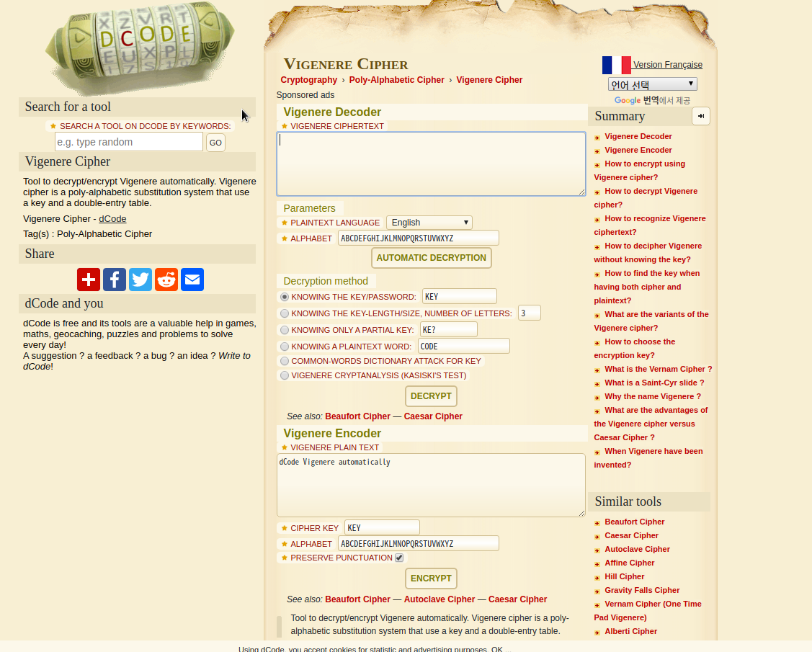Open How to choose the encryption key link
This screenshot has width=812, height=652.
pos(634,349)
